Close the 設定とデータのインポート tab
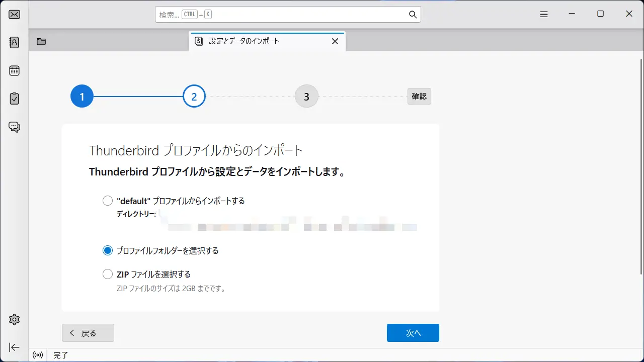 click(x=335, y=41)
